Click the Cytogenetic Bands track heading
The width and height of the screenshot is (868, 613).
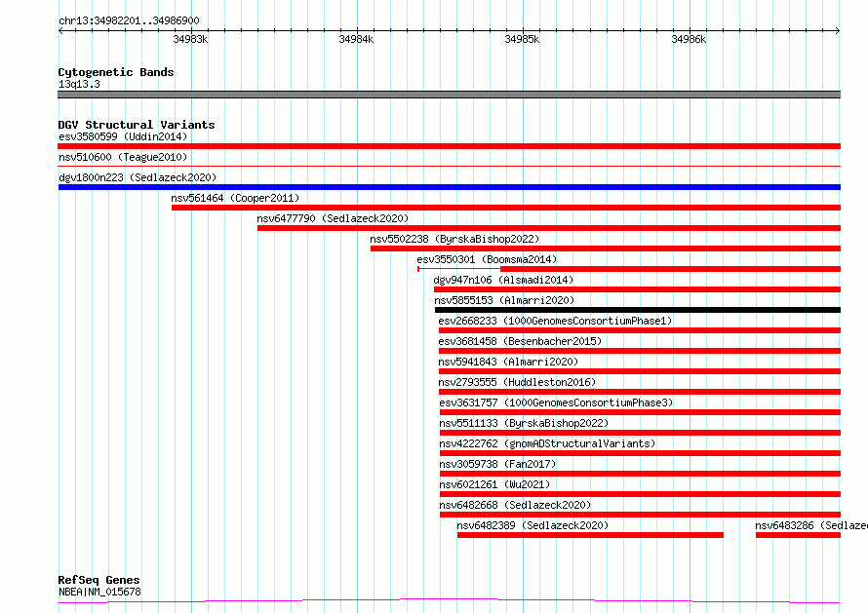pos(116,72)
